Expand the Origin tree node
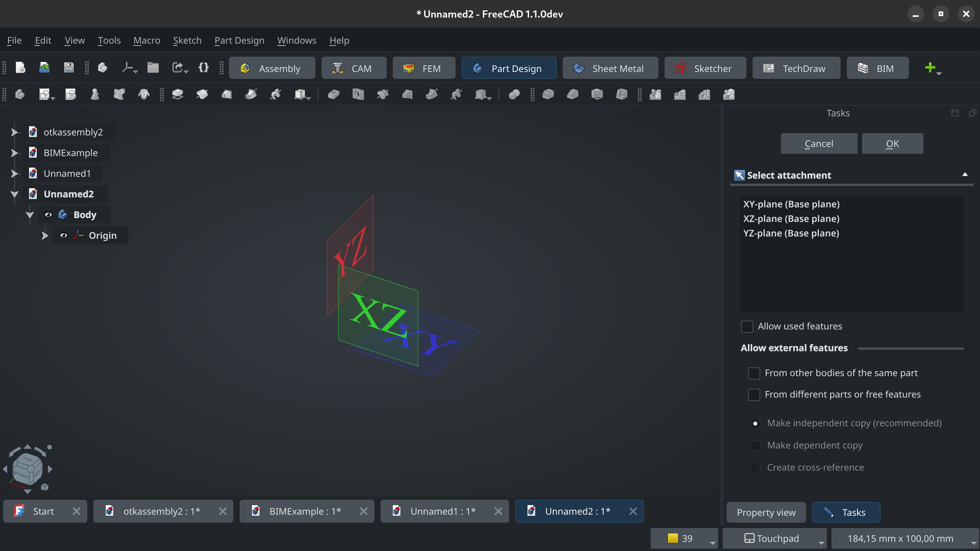 point(45,235)
